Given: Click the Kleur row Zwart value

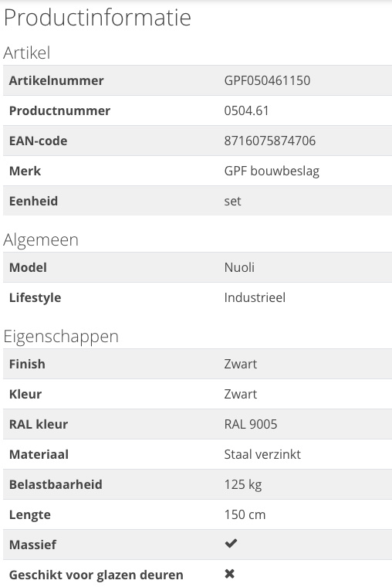Looking at the screenshot, I should (x=241, y=394).
